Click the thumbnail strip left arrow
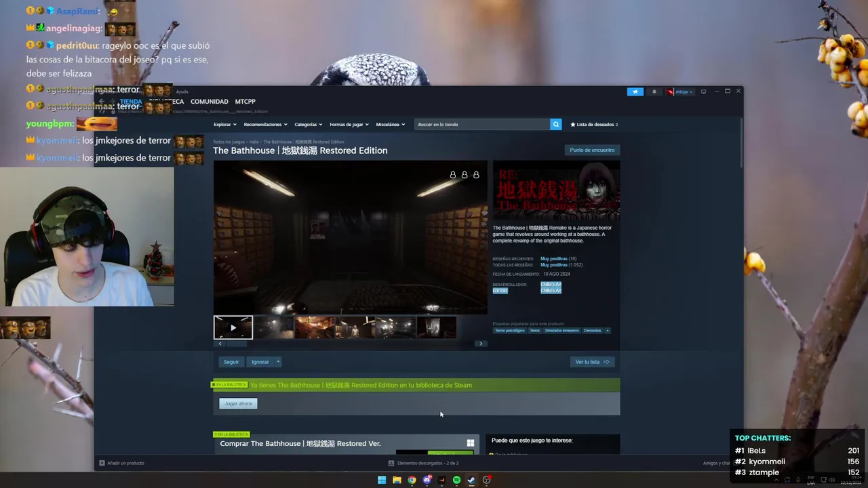This screenshot has height=488, width=868. 220,344
